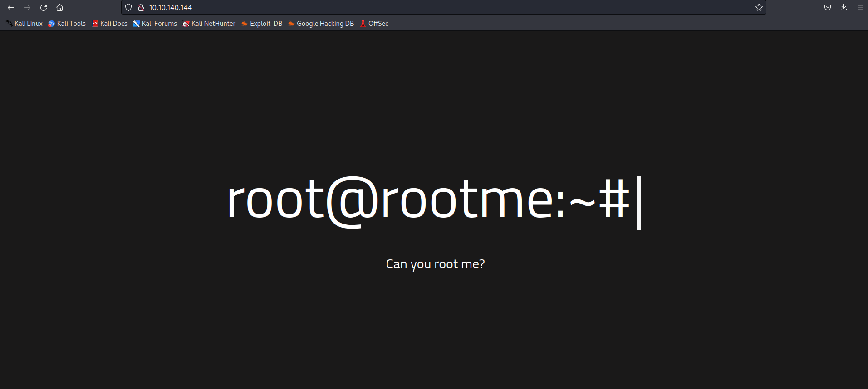Viewport: 868px width, 389px height.
Task: Open the Exploit-DB bookmark
Action: pyautogui.click(x=262, y=24)
